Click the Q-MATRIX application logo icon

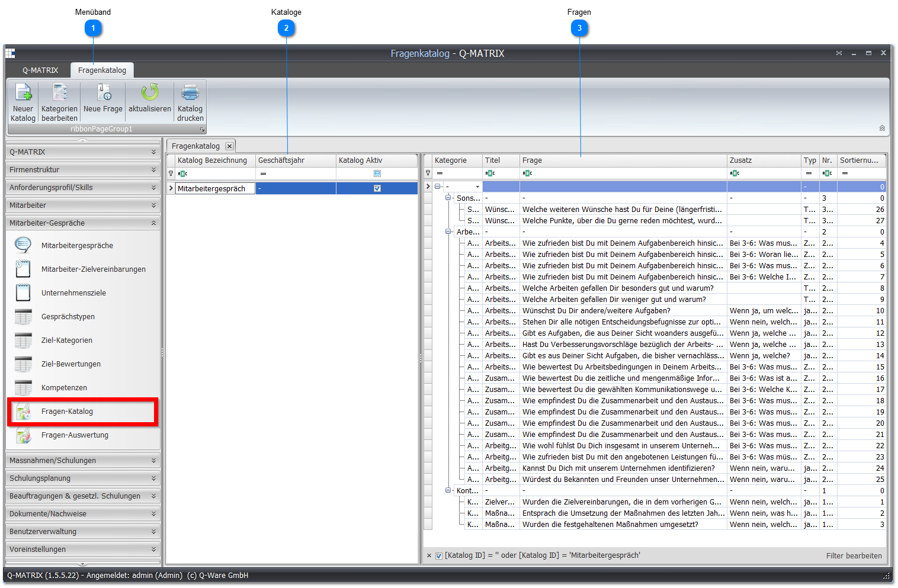tap(10, 53)
